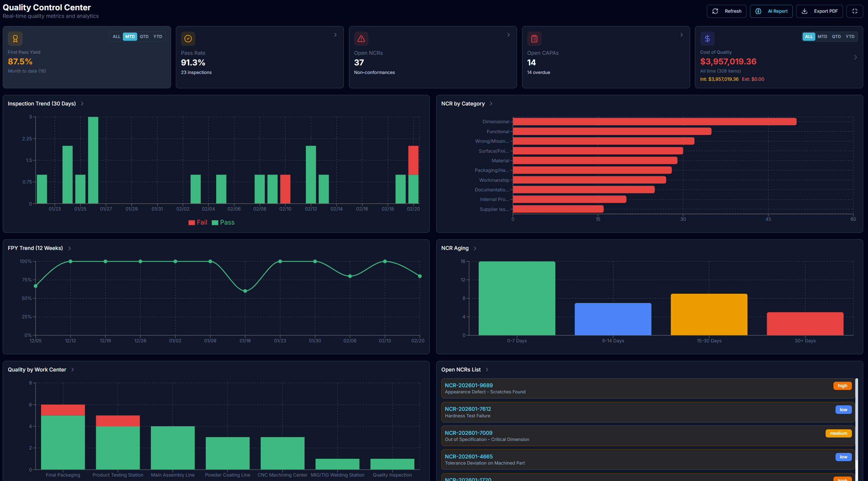The height and width of the screenshot is (481, 868).
Task: Open NCR-202601-9689 entry
Action: (648, 388)
